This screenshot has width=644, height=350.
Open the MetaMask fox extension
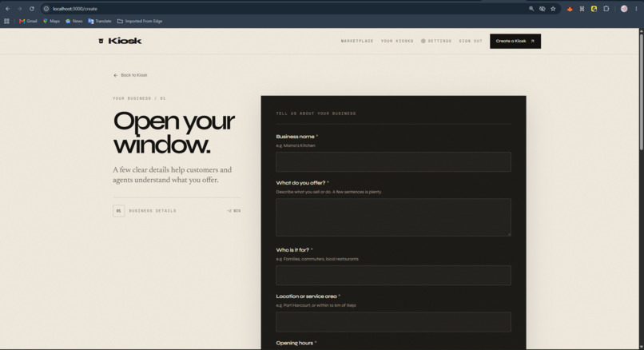[570, 9]
